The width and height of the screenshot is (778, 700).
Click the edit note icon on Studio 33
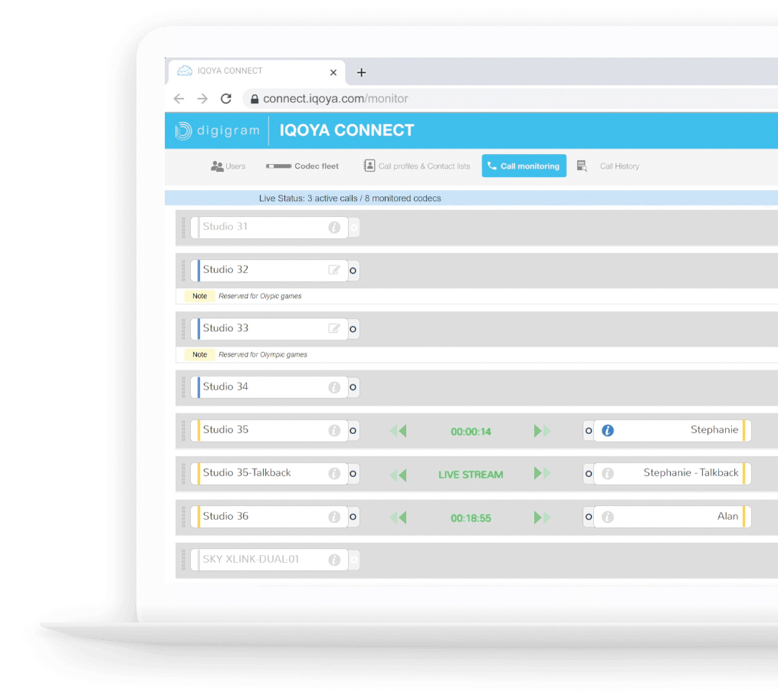click(x=334, y=329)
